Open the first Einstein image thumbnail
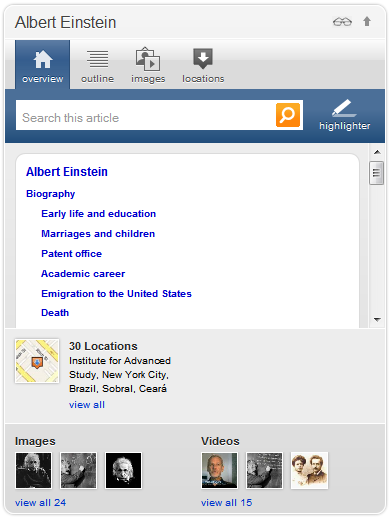 [33, 470]
